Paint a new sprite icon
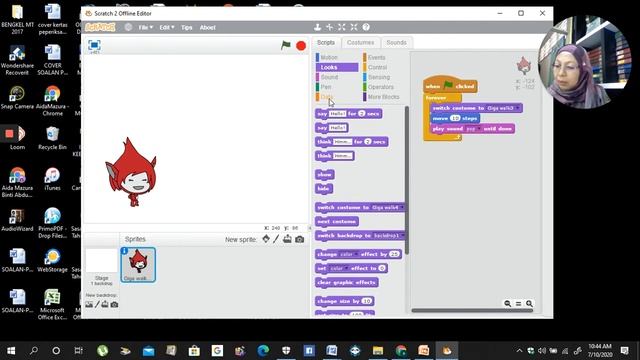Screen dimensions: 640x360 (x=276, y=239)
